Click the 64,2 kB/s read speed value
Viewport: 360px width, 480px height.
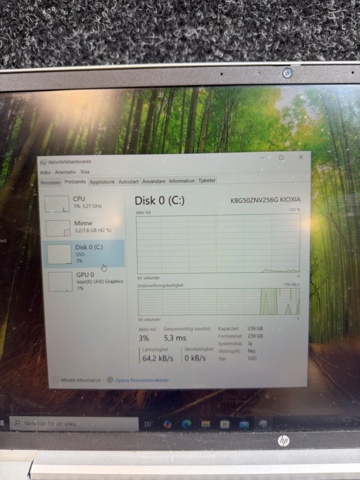pos(158,358)
